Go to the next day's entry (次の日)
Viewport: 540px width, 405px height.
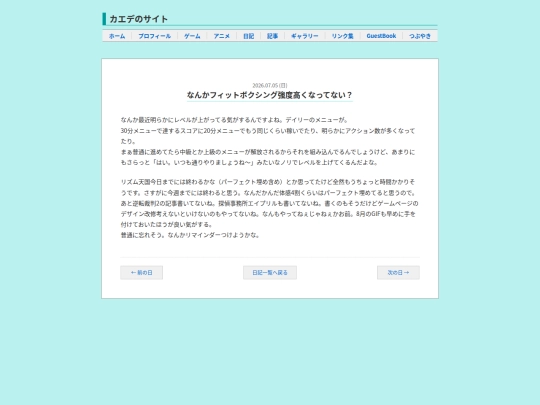(x=398, y=272)
